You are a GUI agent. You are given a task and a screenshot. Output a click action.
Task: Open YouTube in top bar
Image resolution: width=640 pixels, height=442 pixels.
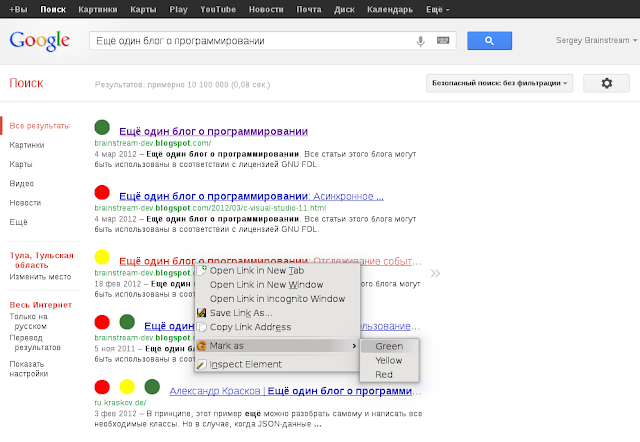(x=218, y=9)
